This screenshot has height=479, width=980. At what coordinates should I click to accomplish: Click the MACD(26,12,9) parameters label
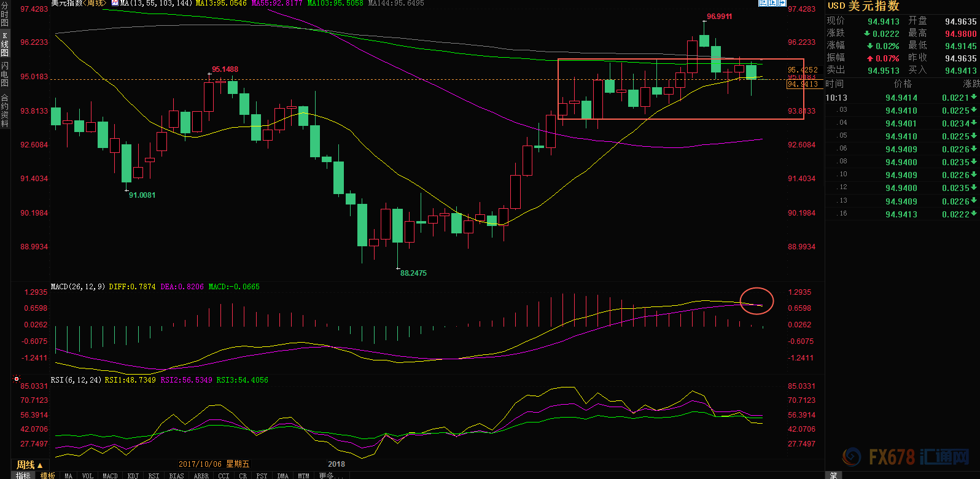[78, 287]
